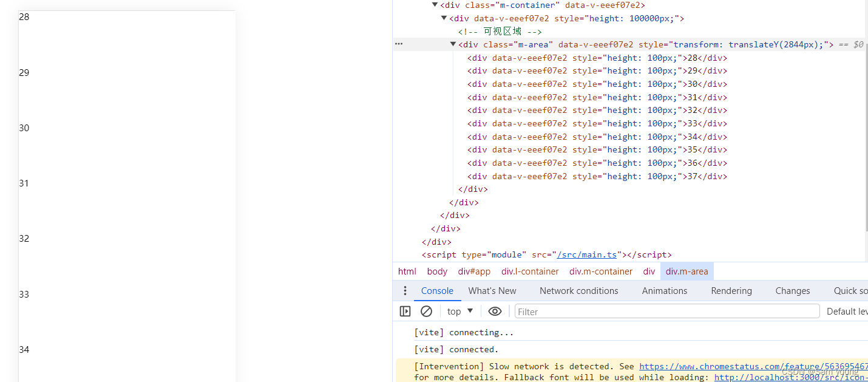Viewport: 868px width, 382px height.
Task: Select body in the breadcrumb bar
Action: coord(437,271)
